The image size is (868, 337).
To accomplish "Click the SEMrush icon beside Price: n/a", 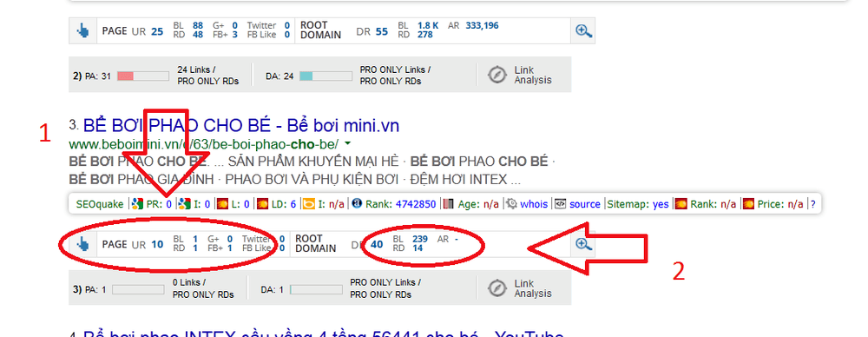I will [748, 204].
